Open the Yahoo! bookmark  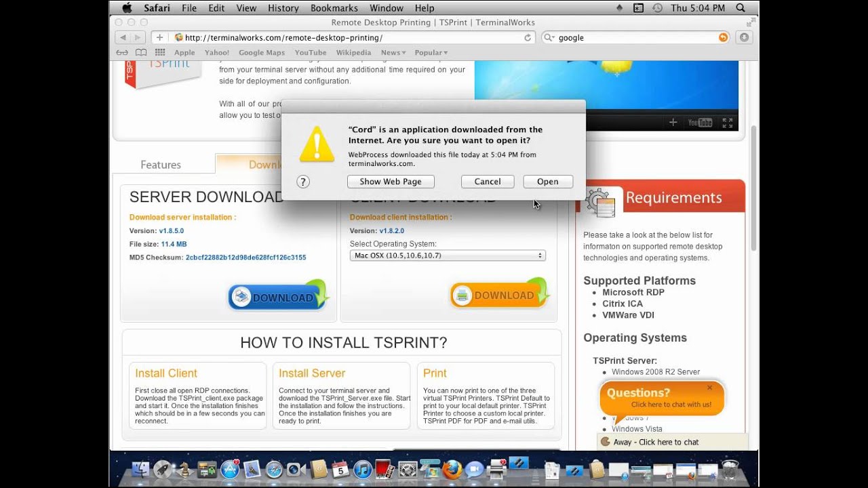coord(217,52)
